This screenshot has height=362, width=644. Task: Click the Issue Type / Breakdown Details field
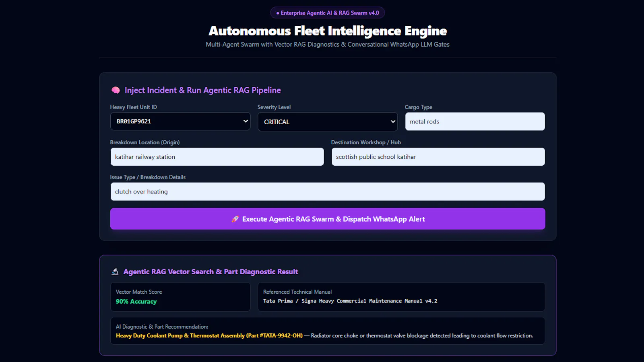328,192
